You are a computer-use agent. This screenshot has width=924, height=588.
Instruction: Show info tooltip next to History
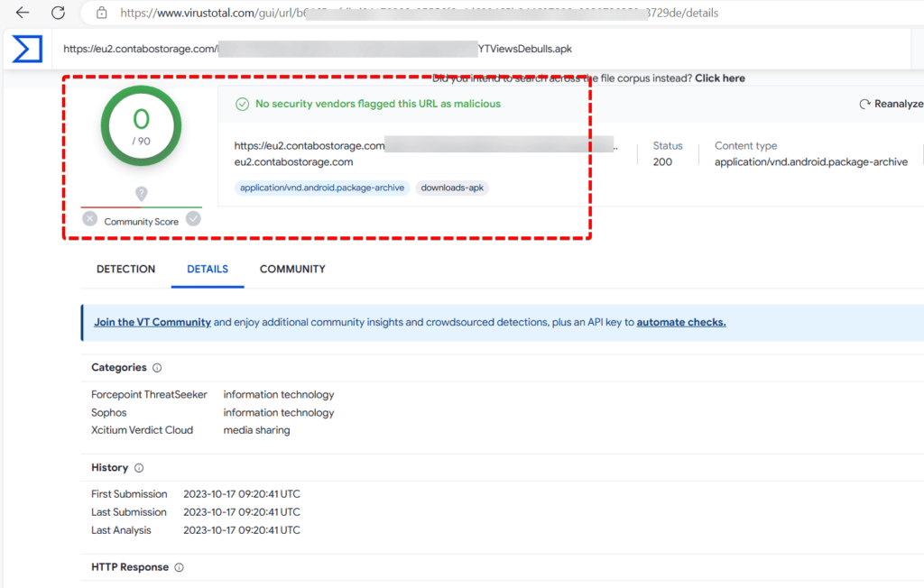pyautogui.click(x=139, y=468)
